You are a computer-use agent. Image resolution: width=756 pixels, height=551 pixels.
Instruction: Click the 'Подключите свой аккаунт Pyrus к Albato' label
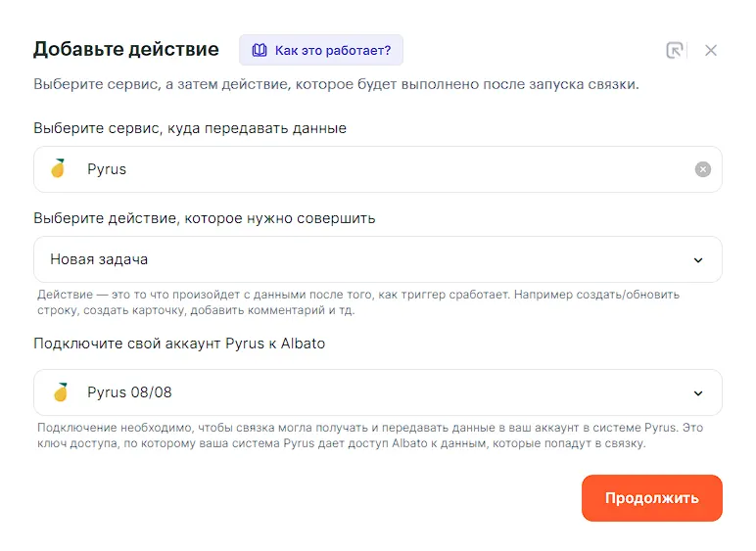[179, 344]
